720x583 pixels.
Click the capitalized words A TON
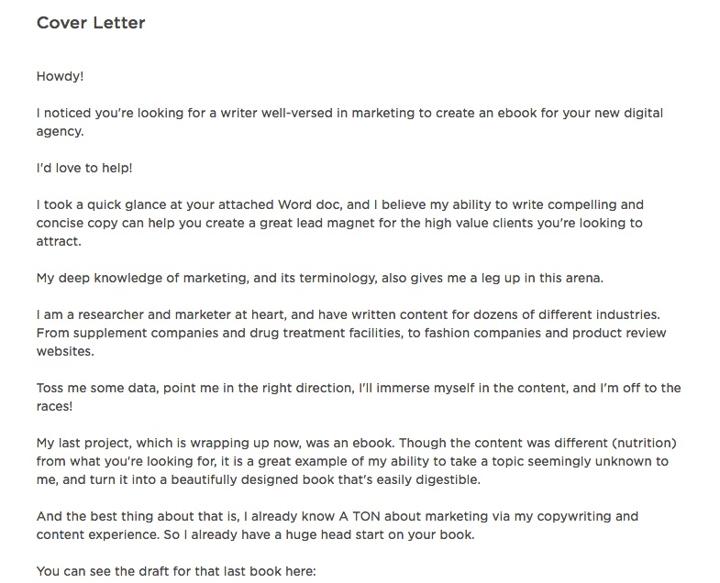click(360, 517)
